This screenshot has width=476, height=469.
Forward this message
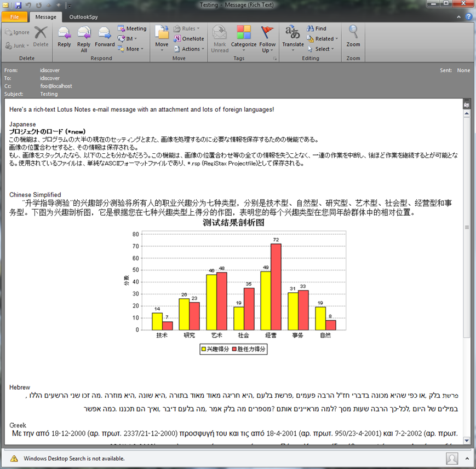point(105,37)
